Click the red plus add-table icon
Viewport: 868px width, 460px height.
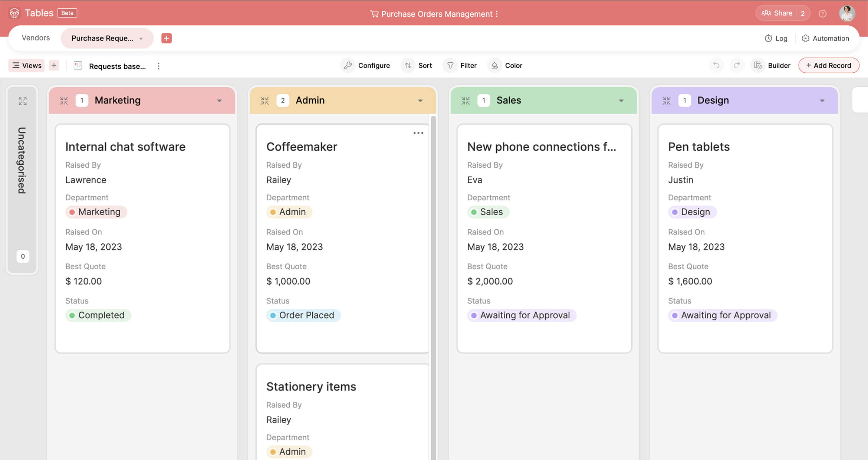coord(166,38)
